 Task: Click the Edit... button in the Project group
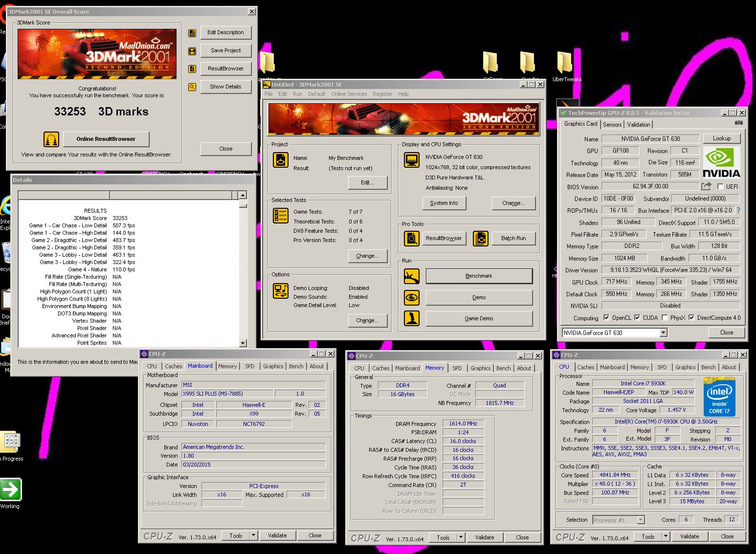pos(367,182)
